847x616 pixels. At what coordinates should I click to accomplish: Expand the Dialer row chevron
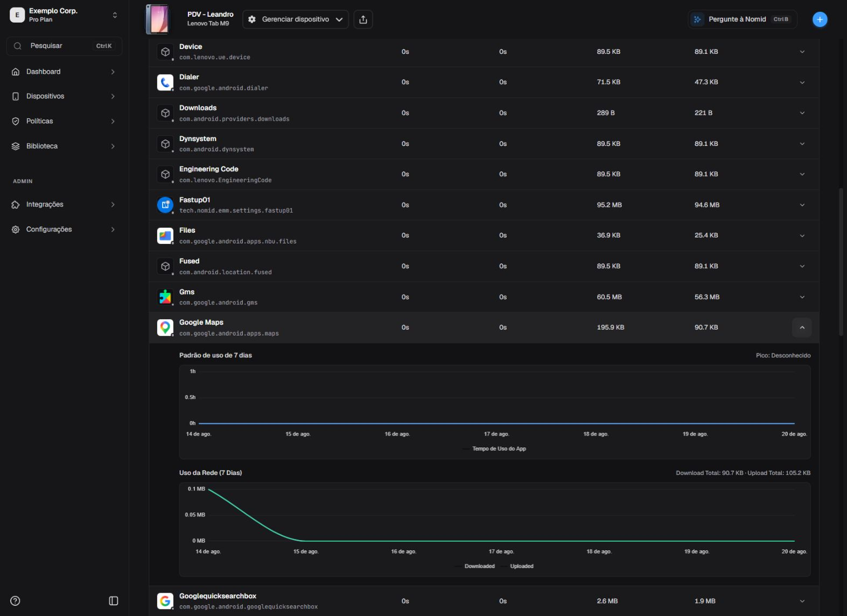[x=802, y=82]
